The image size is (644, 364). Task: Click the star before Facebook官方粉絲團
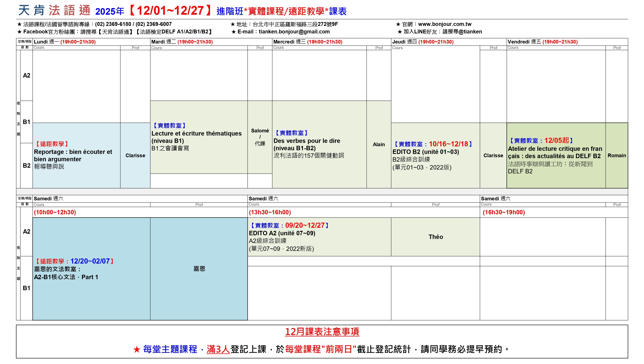[x=19, y=32]
